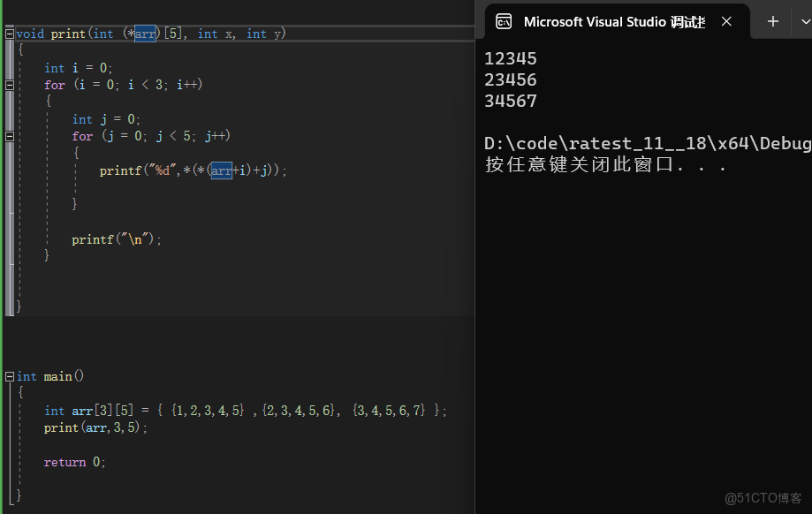This screenshot has height=514, width=812.
Task: Click the return 0; statement
Action: point(74,461)
